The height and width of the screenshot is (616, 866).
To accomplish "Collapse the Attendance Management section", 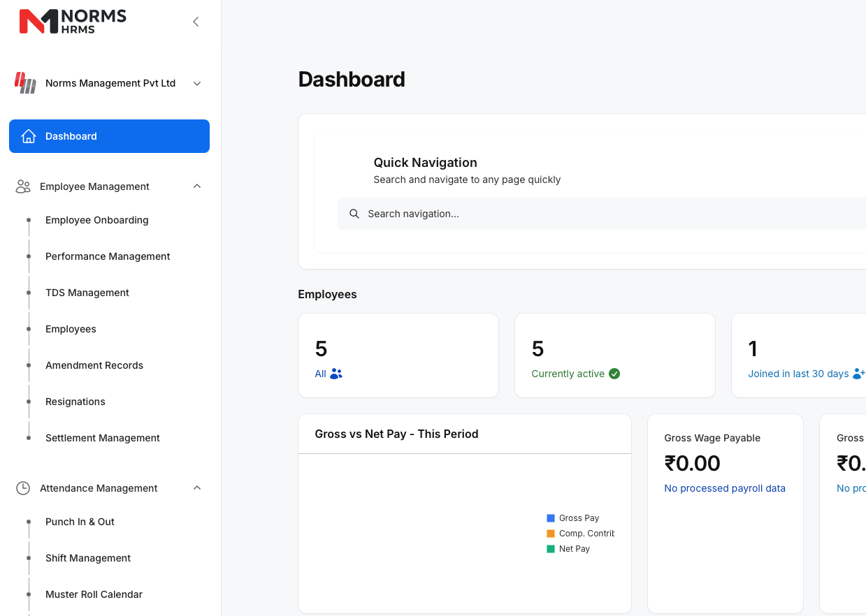I will (197, 488).
